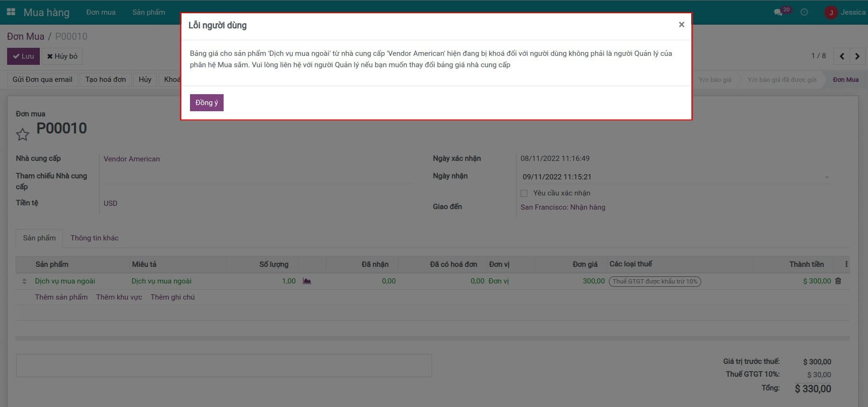Click the Đồng ý button
Viewport: 868px width, 407px height.
click(x=207, y=103)
